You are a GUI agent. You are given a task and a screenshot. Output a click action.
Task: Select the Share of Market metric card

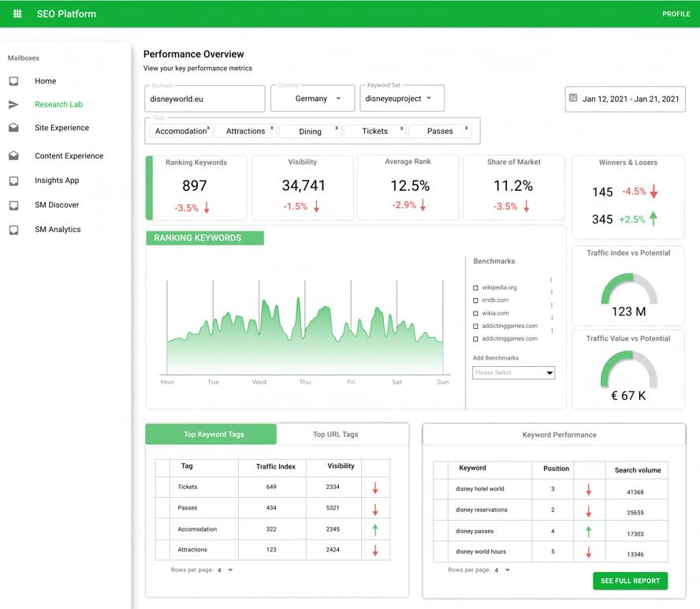pyautogui.click(x=514, y=188)
